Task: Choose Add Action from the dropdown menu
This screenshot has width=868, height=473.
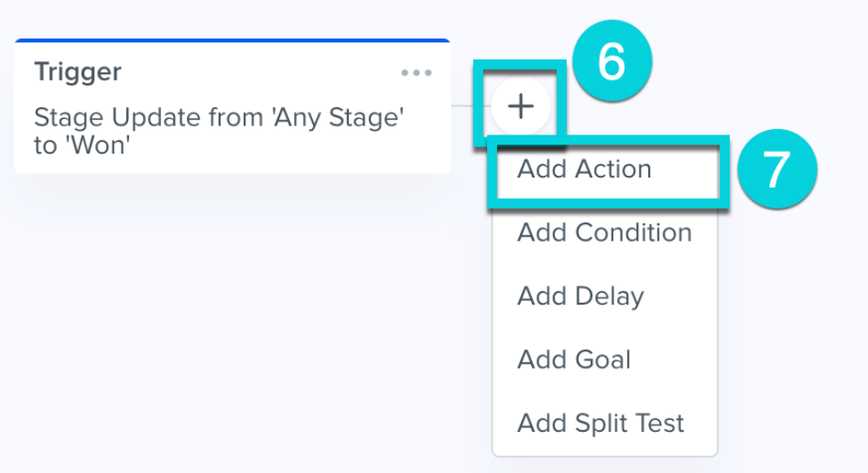Action: click(x=584, y=169)
